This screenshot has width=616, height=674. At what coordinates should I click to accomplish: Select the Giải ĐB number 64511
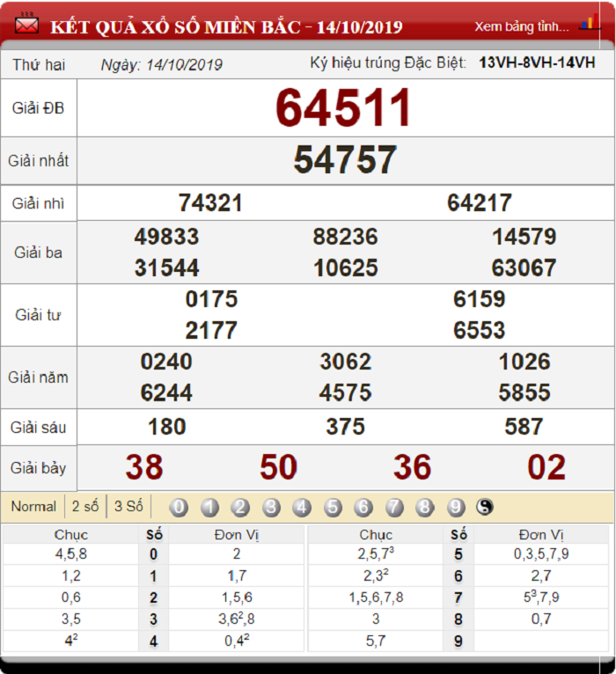(344, 107)
